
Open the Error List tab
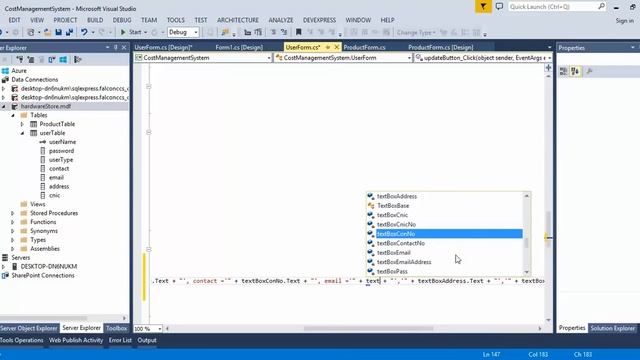pyautogui.click(x=120, y=340)
